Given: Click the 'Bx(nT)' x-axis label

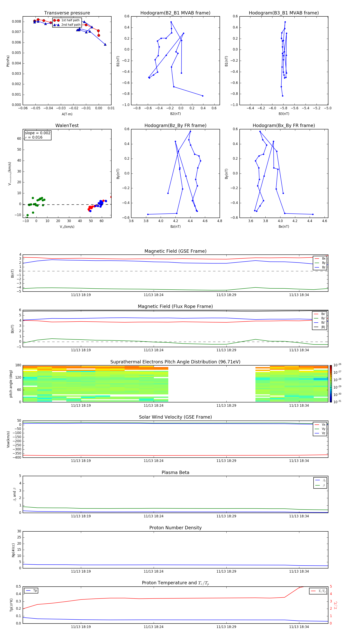Looking at the screenshot, I should pos(284,227).
